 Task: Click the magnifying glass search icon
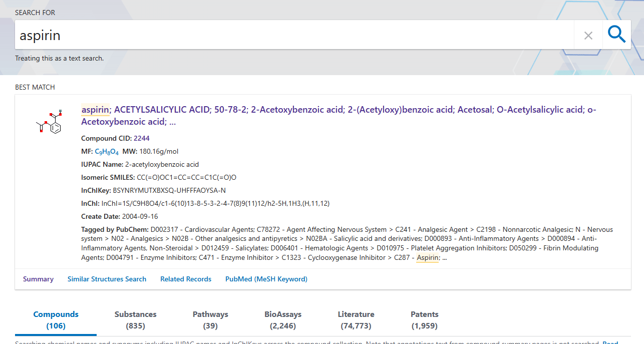coord(616,35)
